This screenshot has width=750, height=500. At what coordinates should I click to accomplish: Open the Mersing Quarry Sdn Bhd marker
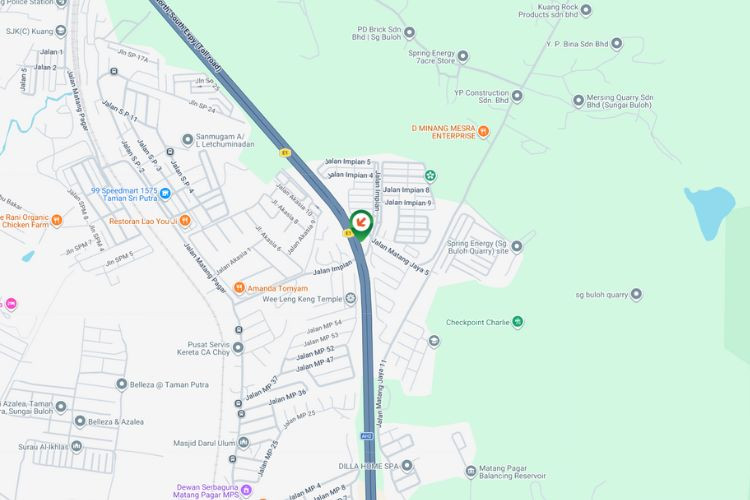coord(578,100)
